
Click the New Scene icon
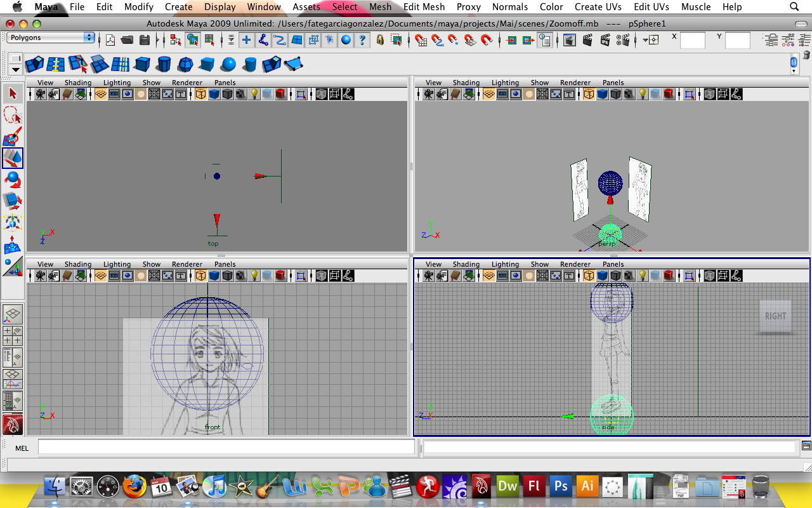pos(110,40)
